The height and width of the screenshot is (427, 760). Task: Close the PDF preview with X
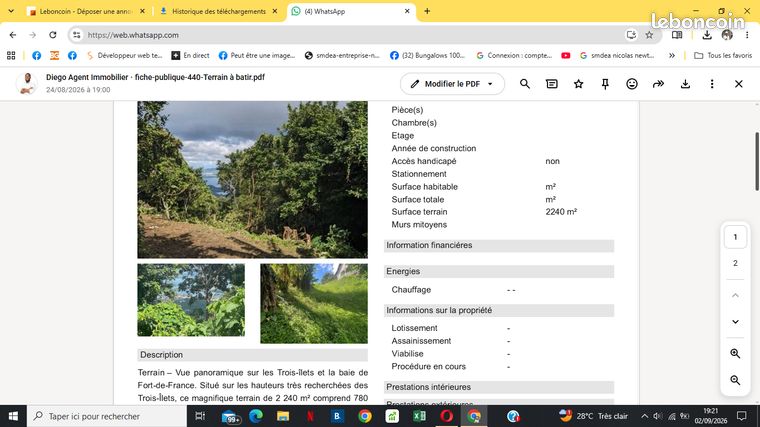(x=738, y=84)
